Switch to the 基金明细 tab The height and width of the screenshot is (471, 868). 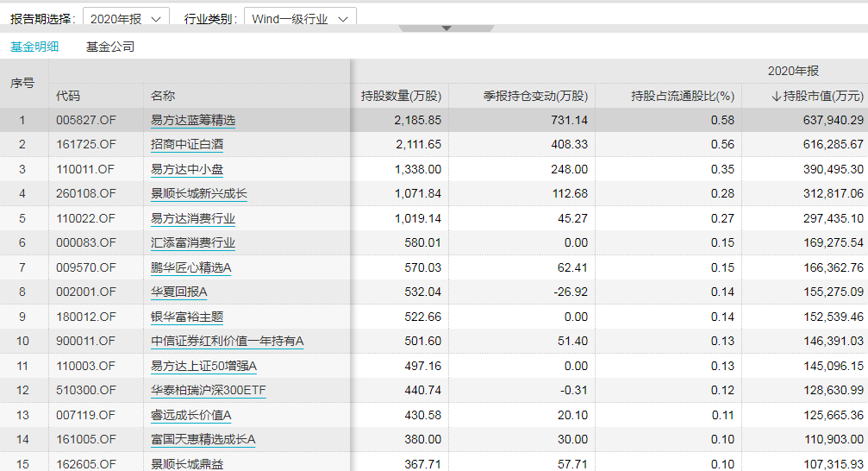click(x=34, y=47)
